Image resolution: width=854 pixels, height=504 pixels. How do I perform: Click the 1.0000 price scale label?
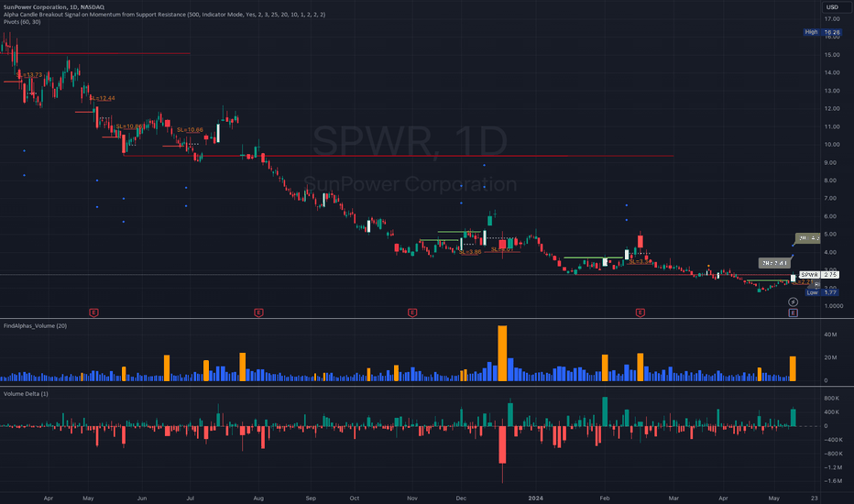tap(833, 306)
